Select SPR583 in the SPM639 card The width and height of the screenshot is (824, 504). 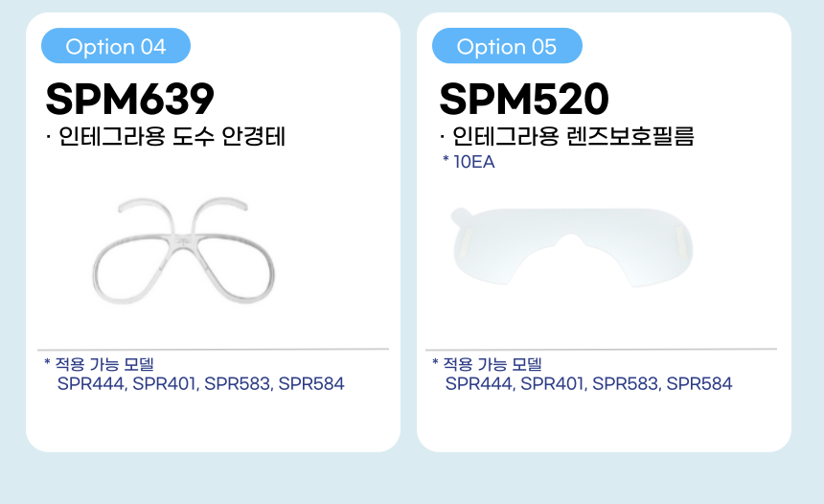237,384
